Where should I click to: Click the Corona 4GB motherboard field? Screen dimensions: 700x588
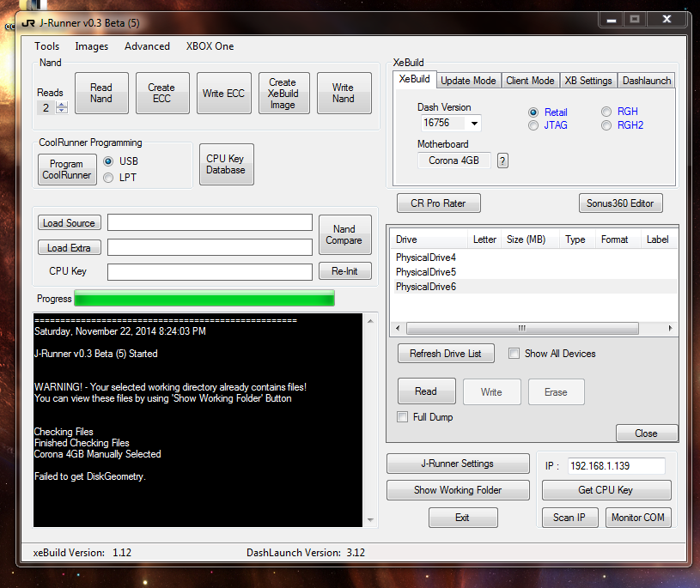(x=454, y=161)
